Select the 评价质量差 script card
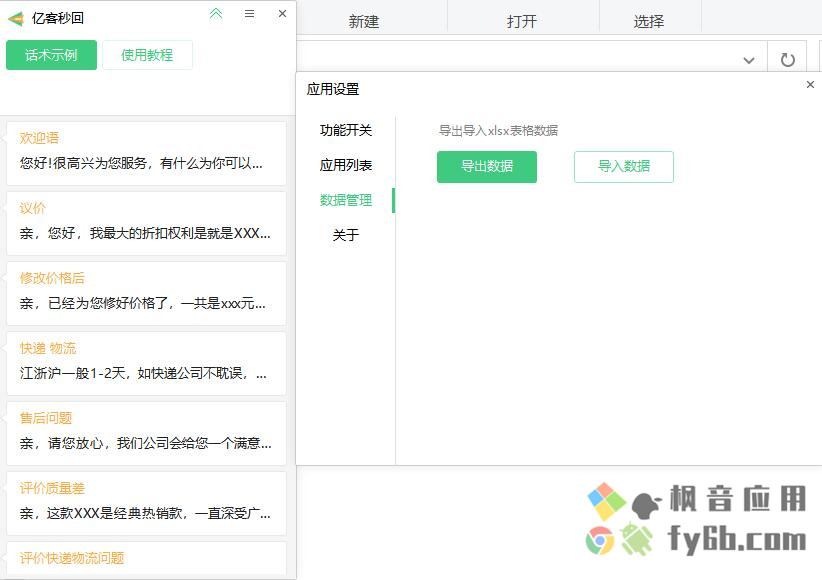 pos(146,503)
